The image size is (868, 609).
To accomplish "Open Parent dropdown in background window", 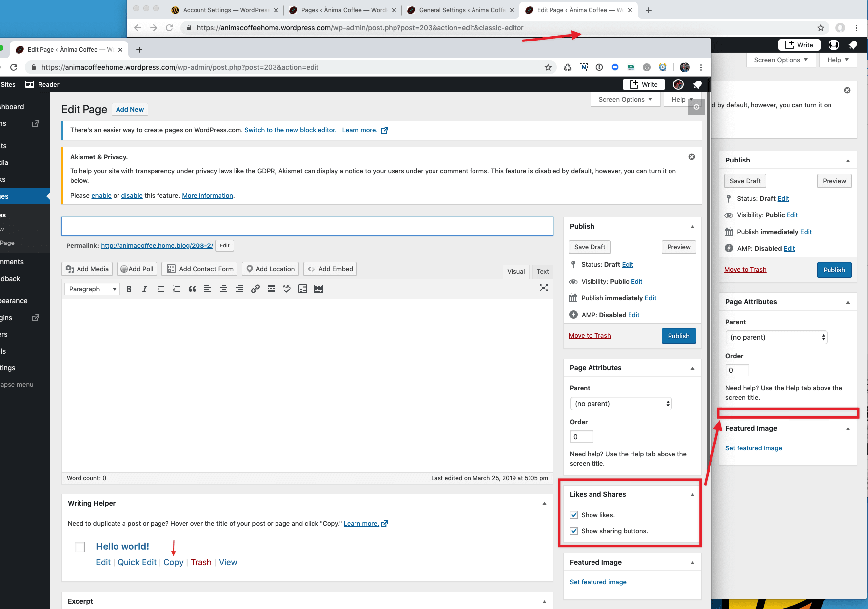I will (x=776, y=337).
